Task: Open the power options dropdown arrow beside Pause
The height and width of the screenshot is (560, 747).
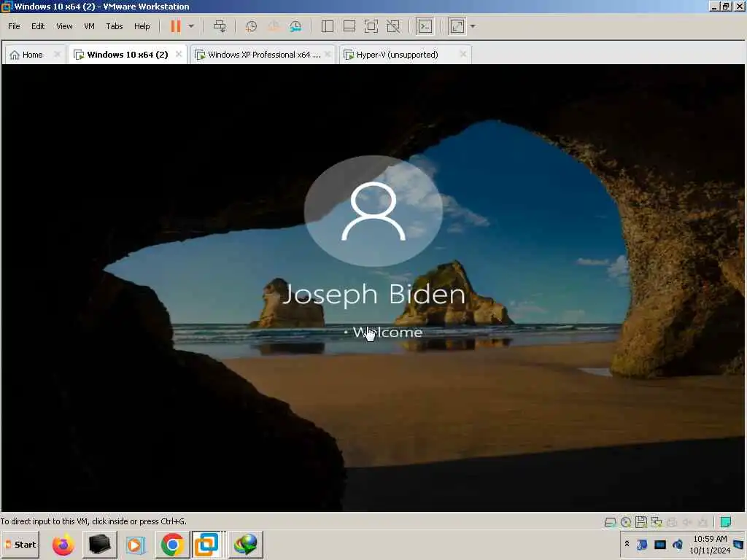Action: coord(191,26)
